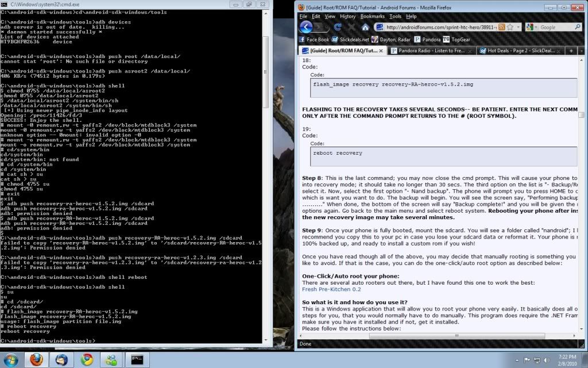Expand the URL history dropdown arrow
The image size is (588, 368).
[x=520, y=27]
